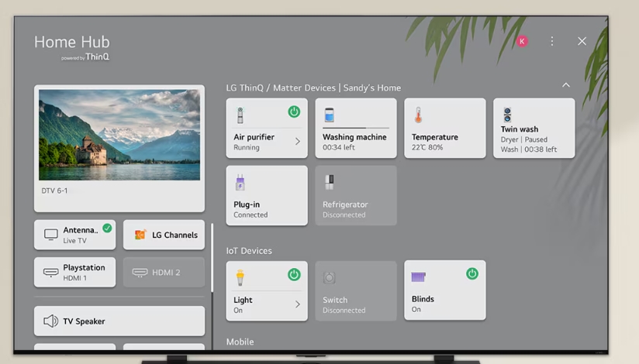Click the Playstation HDMI port icon

click(51, 273)
